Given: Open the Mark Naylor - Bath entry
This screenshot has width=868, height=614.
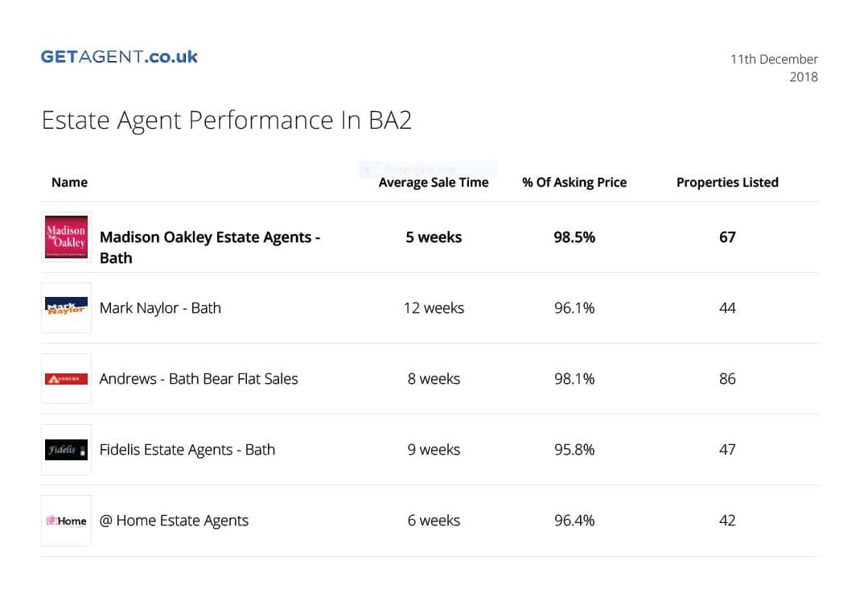Looking at the screenshot, I should point(160,308).
